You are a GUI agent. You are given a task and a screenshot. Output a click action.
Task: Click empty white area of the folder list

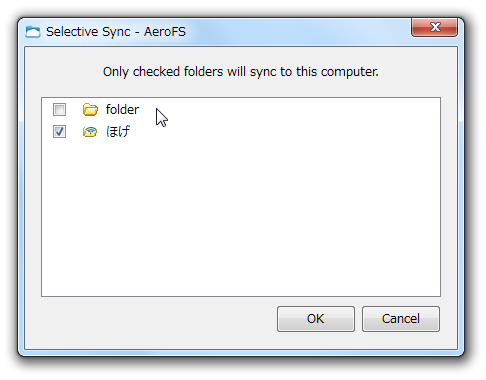(241, 217)
